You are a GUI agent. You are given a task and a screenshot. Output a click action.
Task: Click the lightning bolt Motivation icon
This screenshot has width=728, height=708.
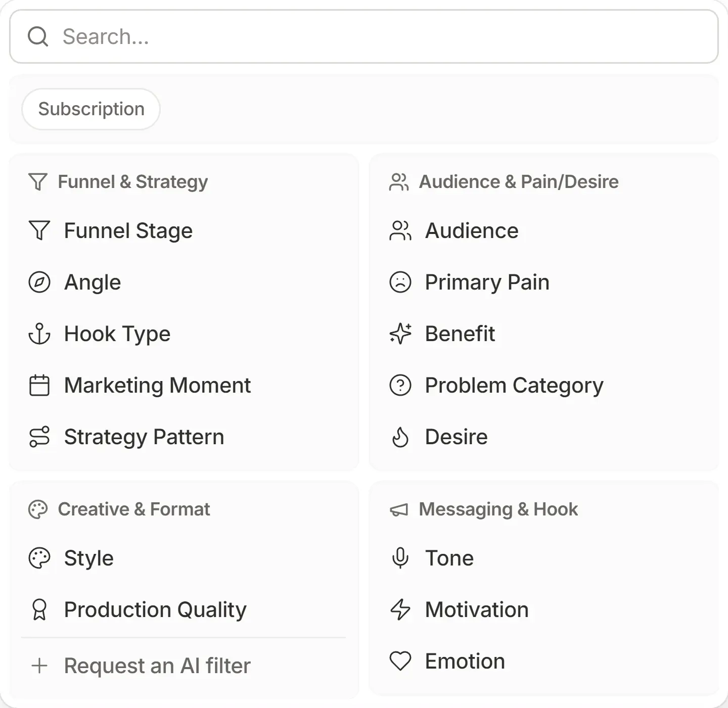tap(400, 609)
